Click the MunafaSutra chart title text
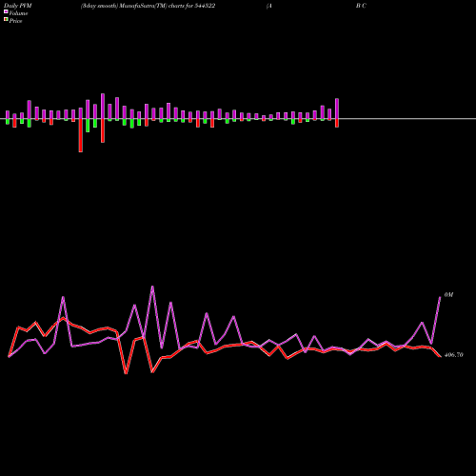The image size is (476, 476). pyautogui.click(x=148, y=6)
